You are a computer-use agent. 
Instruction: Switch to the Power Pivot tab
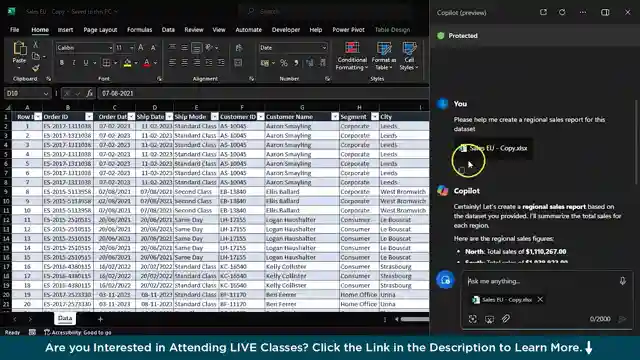pos(348,30)
